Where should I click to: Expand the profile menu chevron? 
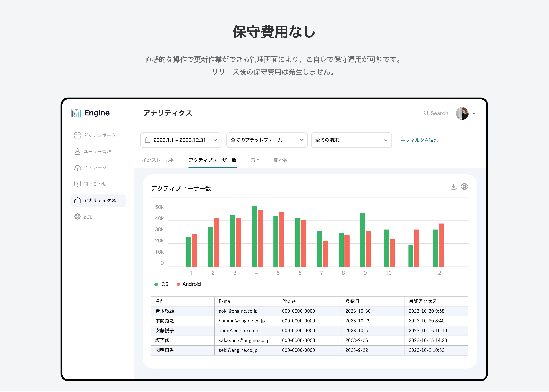(474, 113)
